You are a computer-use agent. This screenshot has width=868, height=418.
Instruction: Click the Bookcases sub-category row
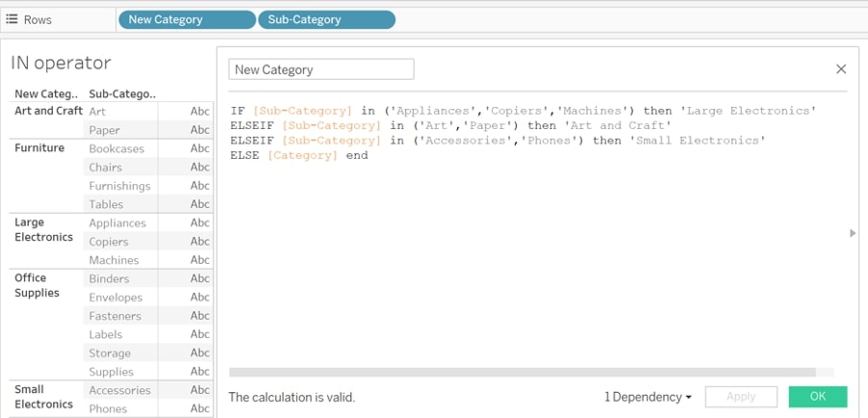coord(120,148)
